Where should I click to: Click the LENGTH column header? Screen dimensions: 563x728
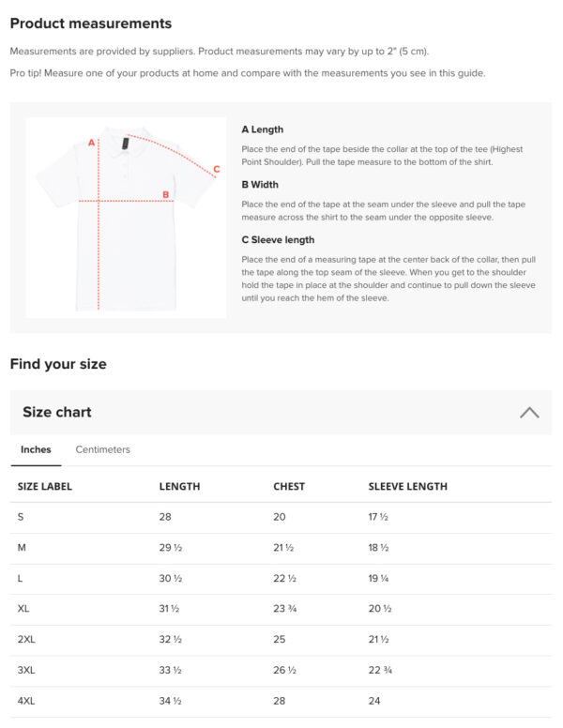179,487
